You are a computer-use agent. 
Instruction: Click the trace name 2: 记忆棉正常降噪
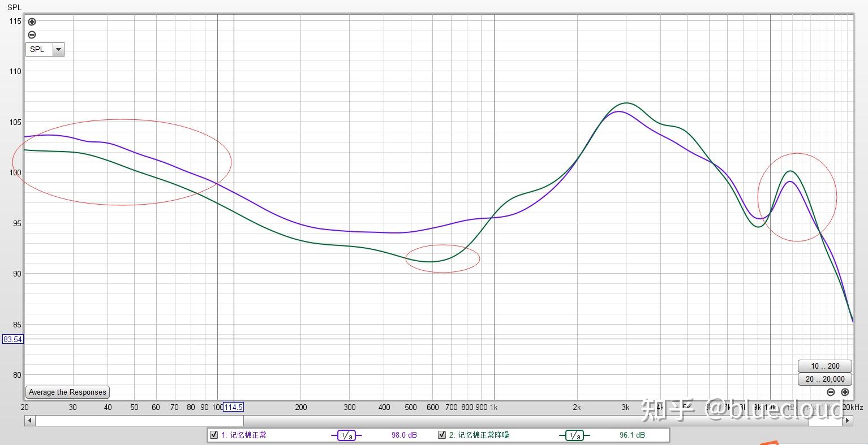point(479,435)
